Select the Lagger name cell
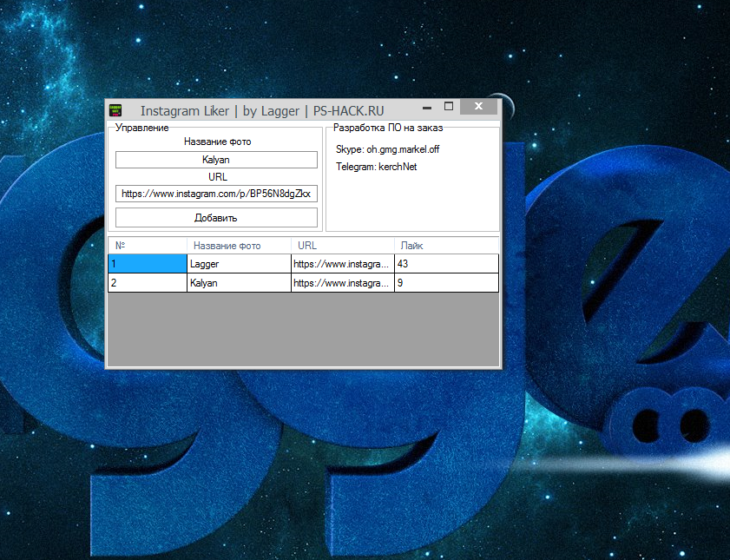This screenshot has width=730, height=560. [x=239, y=264]
